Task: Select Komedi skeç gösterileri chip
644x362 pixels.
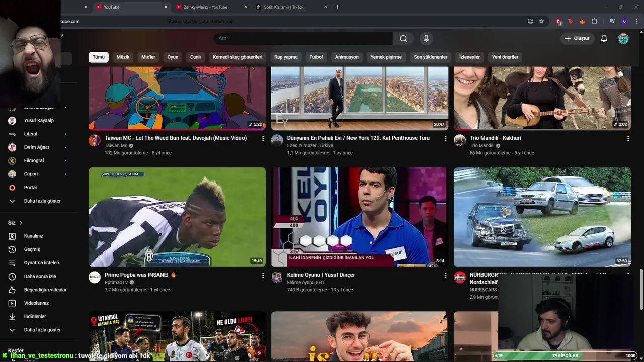Action: pyautogui.click(x=237, y=57)
